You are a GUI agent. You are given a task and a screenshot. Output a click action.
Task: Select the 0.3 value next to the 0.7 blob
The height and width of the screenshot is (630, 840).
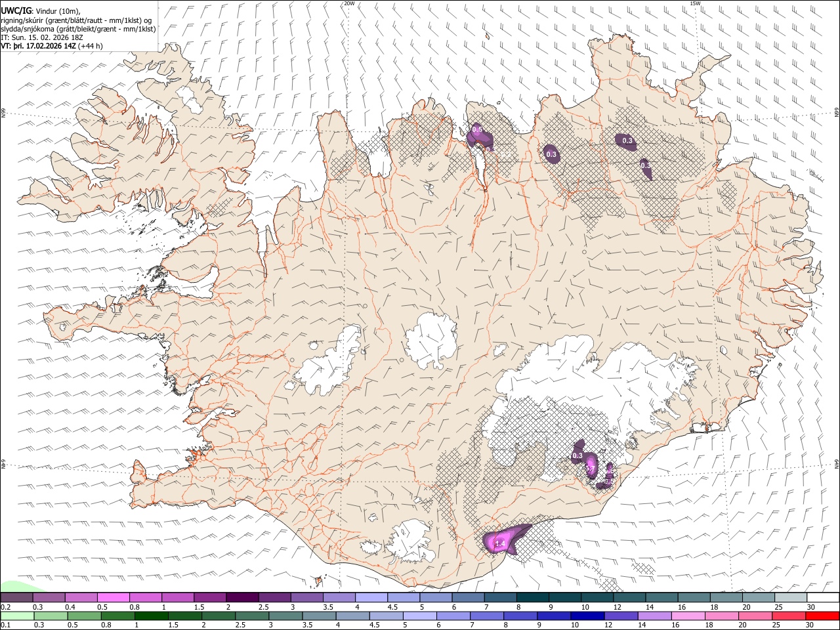click(x=577, y=455)
